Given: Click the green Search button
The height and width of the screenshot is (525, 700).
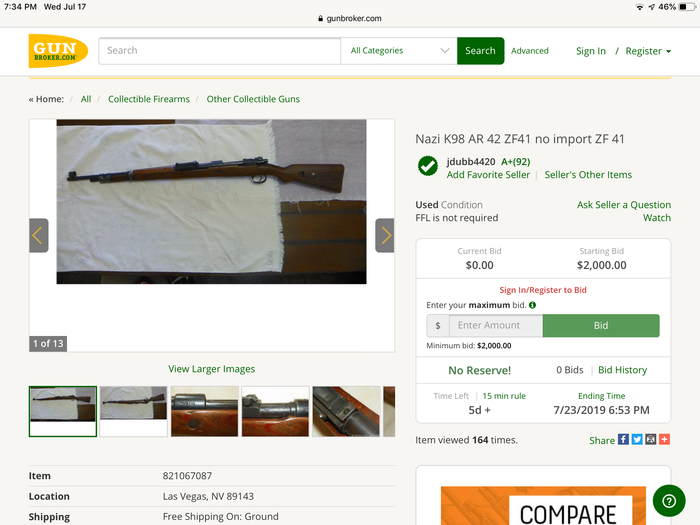Looking at the screenshot, I should [x=480, y=51].
